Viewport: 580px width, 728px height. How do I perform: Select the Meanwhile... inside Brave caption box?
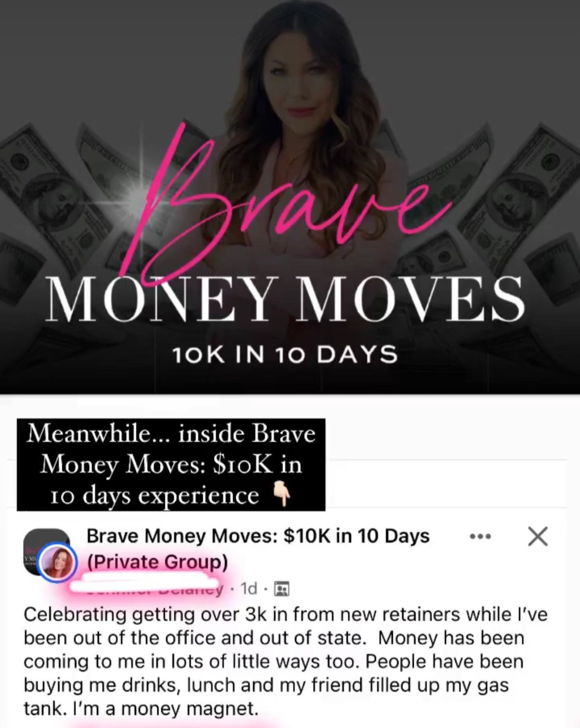click(x=171, y=465)
